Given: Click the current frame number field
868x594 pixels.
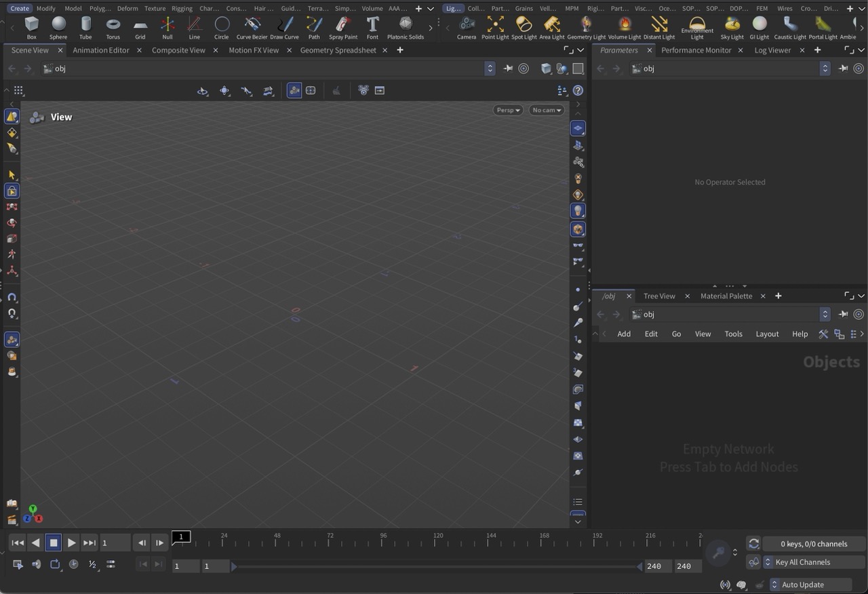Looking at the screenshot, I should (x=115, y=542).
